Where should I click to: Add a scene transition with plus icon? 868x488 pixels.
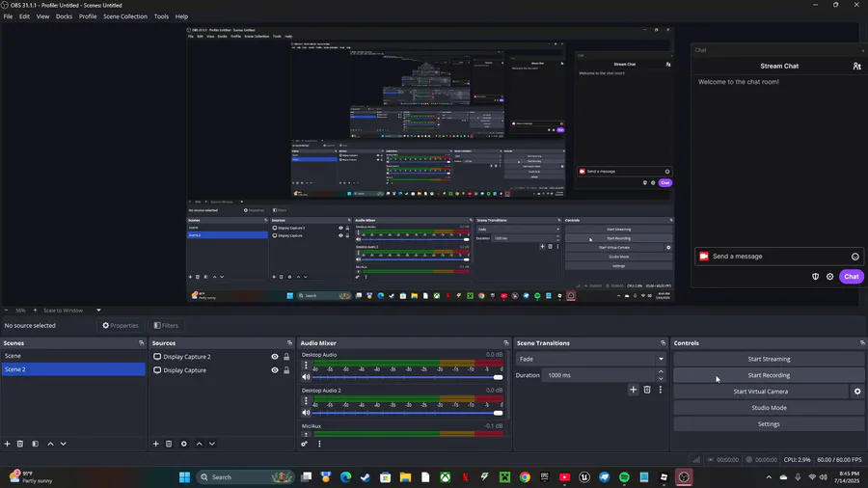pyautogui.click(x=633, y=390)
